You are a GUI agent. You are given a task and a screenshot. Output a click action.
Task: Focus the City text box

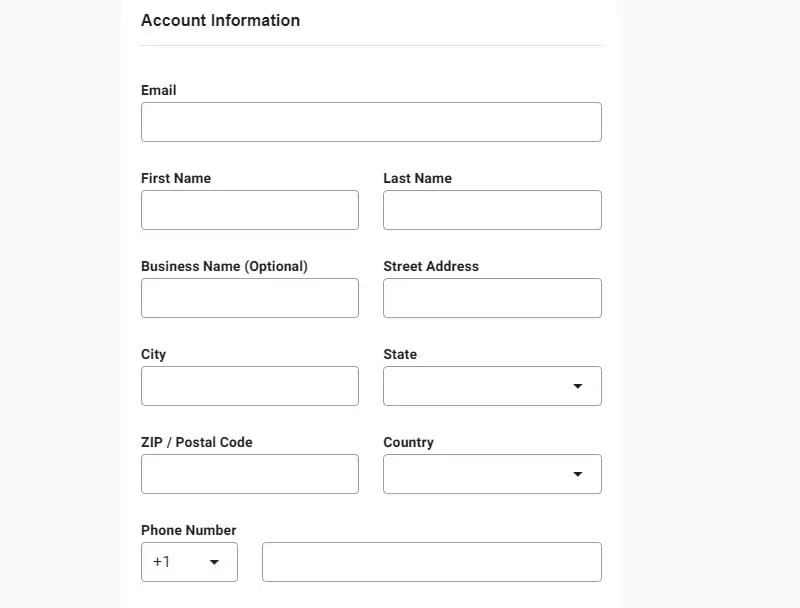tap(250, 386)
